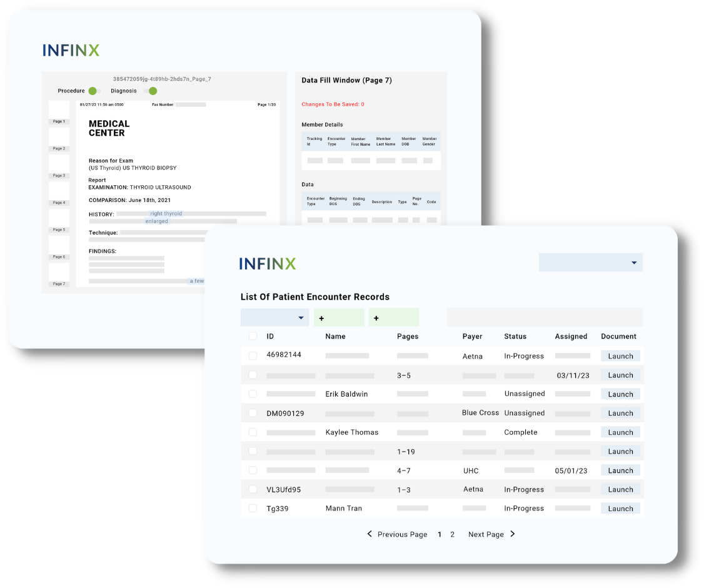
Task: Click the second green plus button
Action: 394,318
